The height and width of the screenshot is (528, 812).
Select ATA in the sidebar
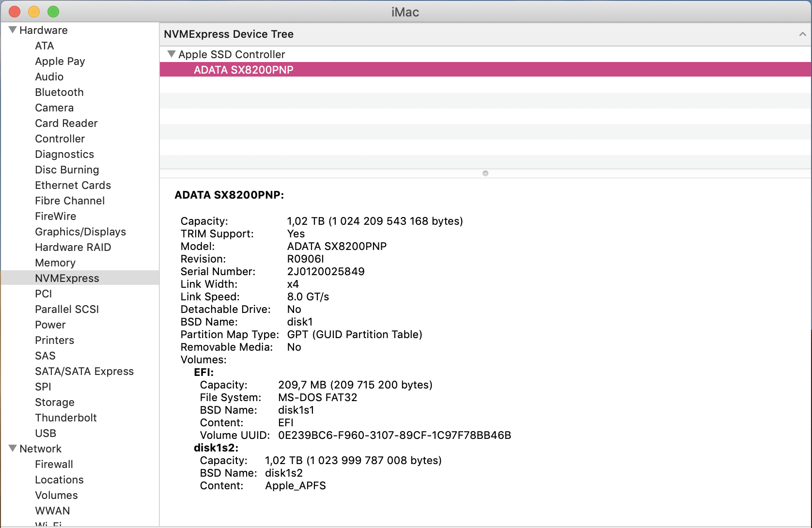click(45, 46)
